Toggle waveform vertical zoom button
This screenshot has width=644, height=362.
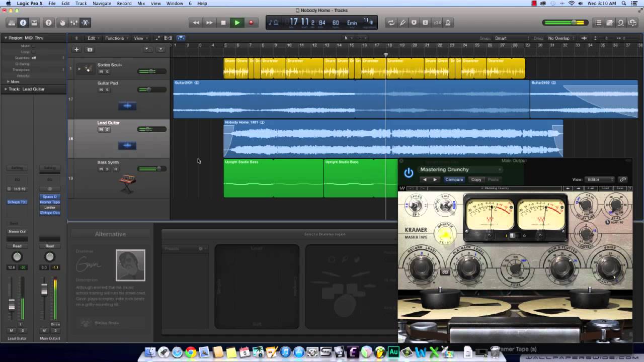tap(584, 38)
